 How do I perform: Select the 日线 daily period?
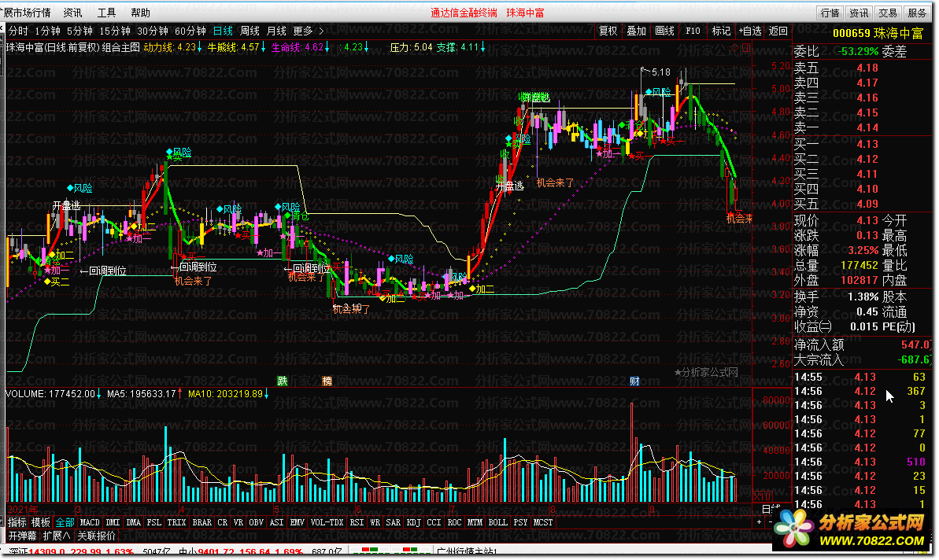[223, 31]
